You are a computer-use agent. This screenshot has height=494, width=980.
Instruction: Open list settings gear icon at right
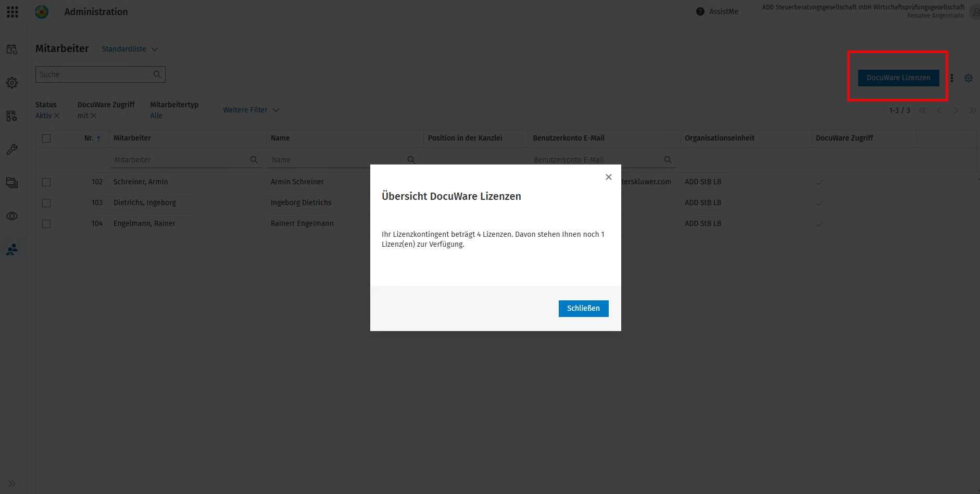click(x=969, y=78)
